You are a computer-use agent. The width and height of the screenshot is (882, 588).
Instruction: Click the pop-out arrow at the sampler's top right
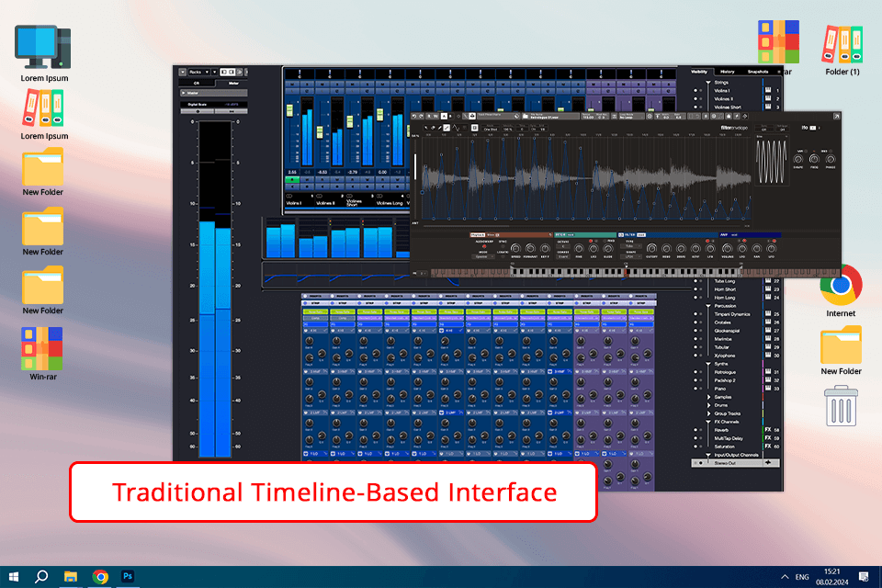click(836, 117)
